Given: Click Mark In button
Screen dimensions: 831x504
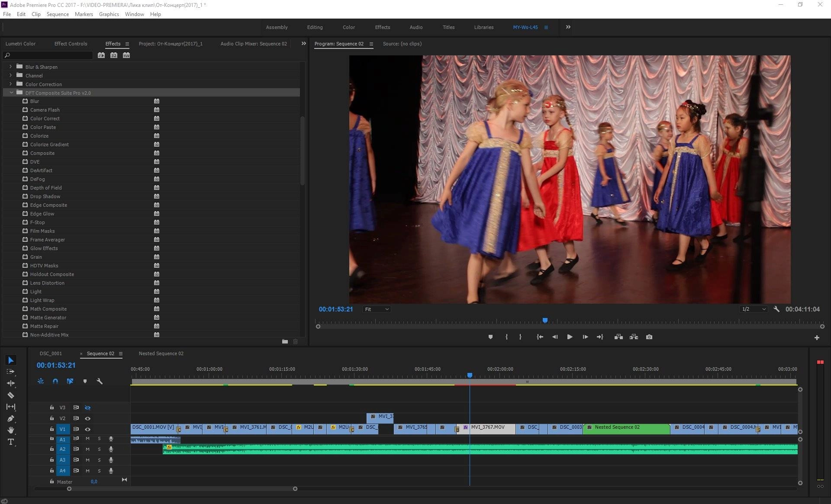Looking at the screenshot, I should click(x=506, y=337).
